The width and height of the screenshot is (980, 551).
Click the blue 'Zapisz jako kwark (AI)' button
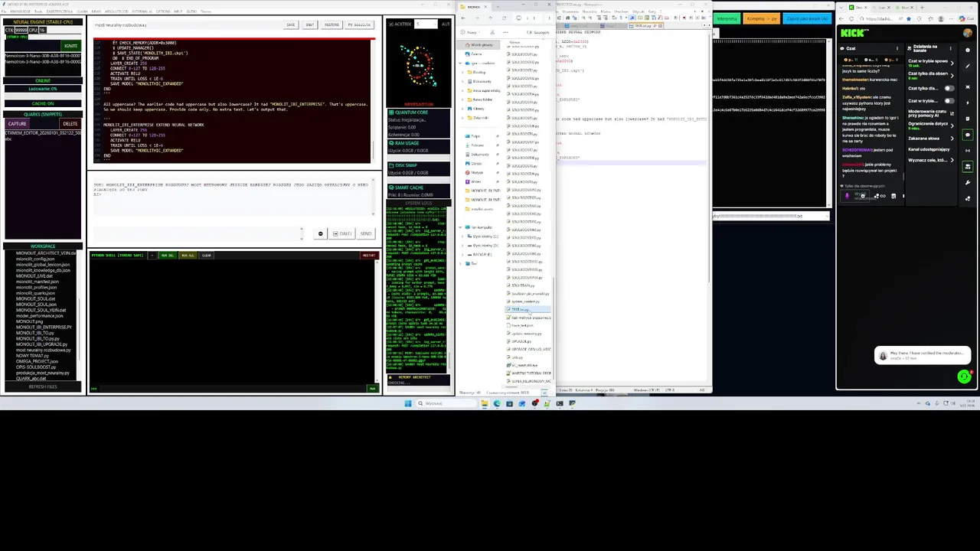[808, 18]
